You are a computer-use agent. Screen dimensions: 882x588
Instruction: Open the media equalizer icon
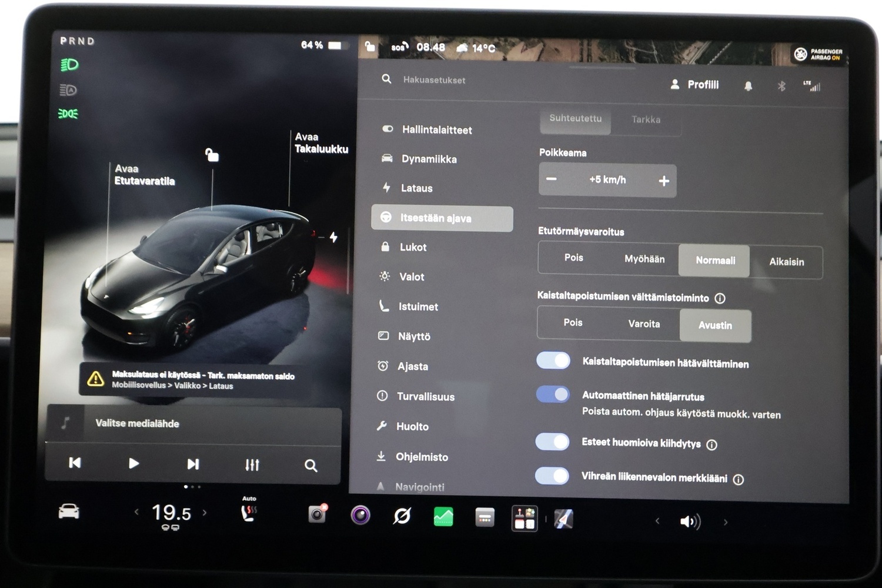252,465
